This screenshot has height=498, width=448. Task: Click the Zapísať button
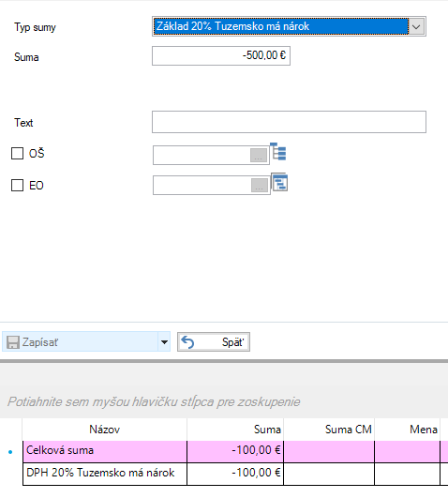point(81,342)
